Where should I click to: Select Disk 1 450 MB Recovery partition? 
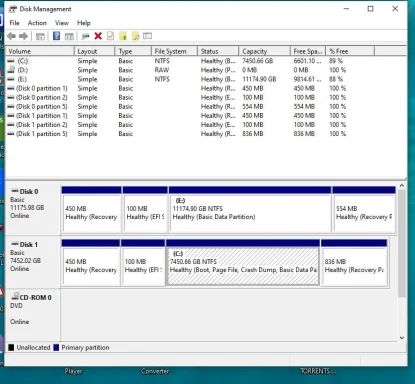coord(91,263)
